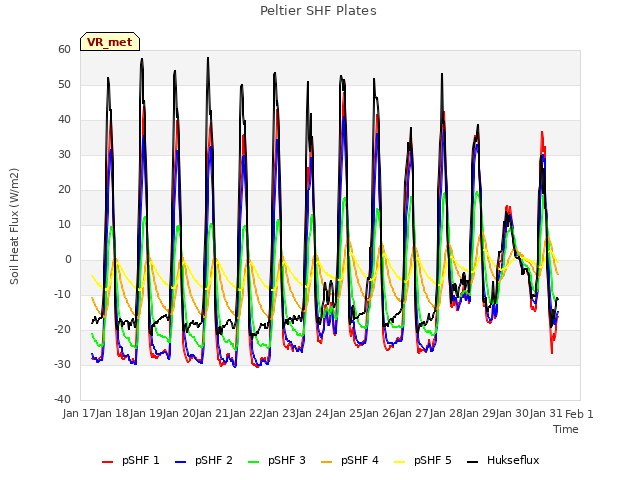
Task: Click the Jan 21 x-axis tick label
Action: [x=212, y=414]
